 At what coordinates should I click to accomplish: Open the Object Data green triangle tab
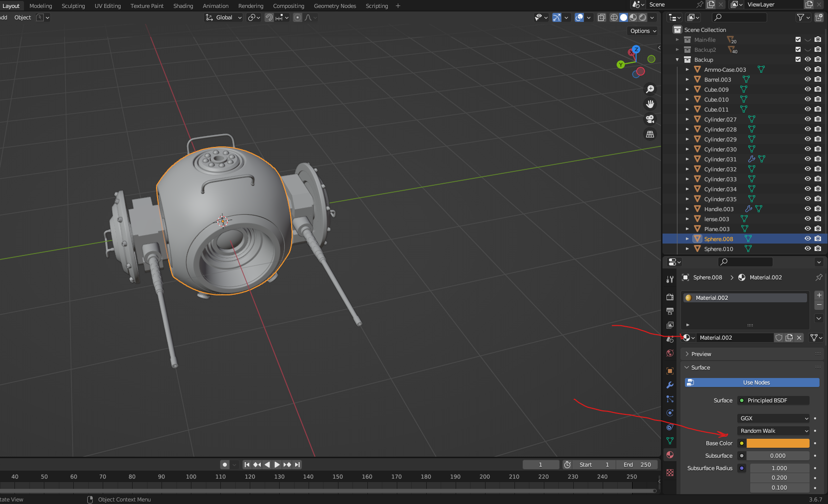point(670,441)
